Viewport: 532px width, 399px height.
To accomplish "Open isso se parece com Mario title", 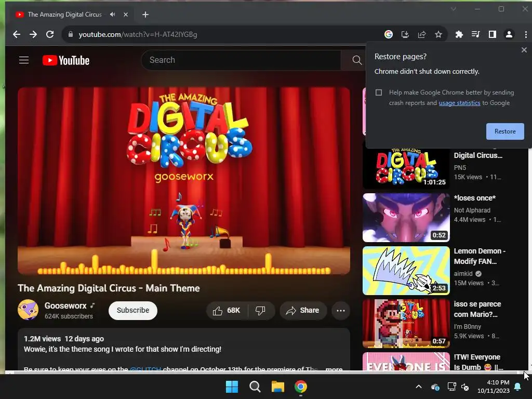I will 477,309.
